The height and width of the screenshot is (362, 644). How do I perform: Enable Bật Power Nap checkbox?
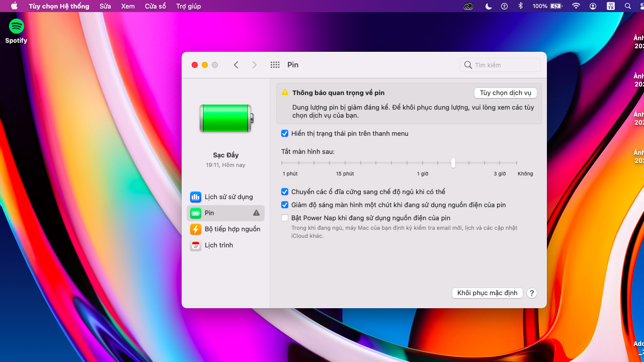[285, 218]
